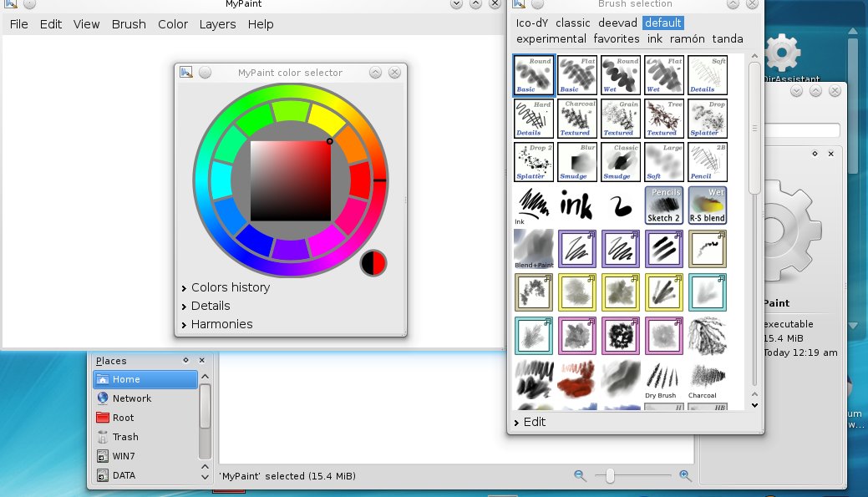
Task: Pick the Soft Details brush
Action: (708, 75)
